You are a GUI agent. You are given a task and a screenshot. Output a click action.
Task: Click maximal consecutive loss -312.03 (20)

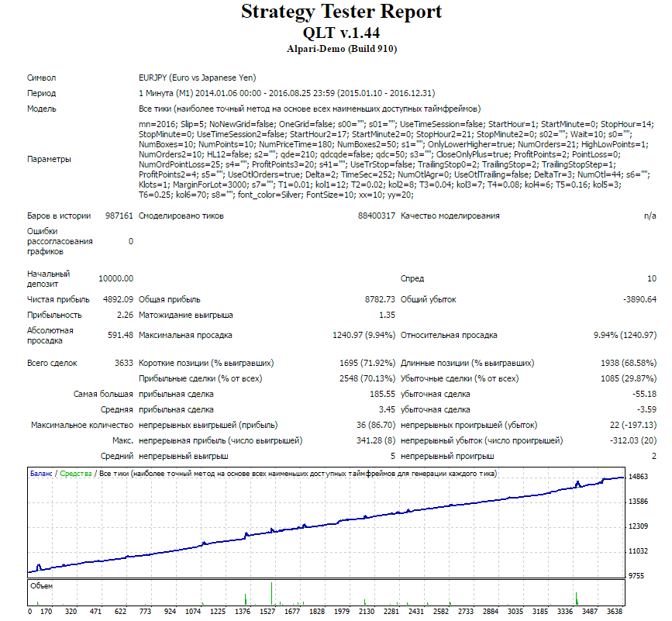coord(633,440)
